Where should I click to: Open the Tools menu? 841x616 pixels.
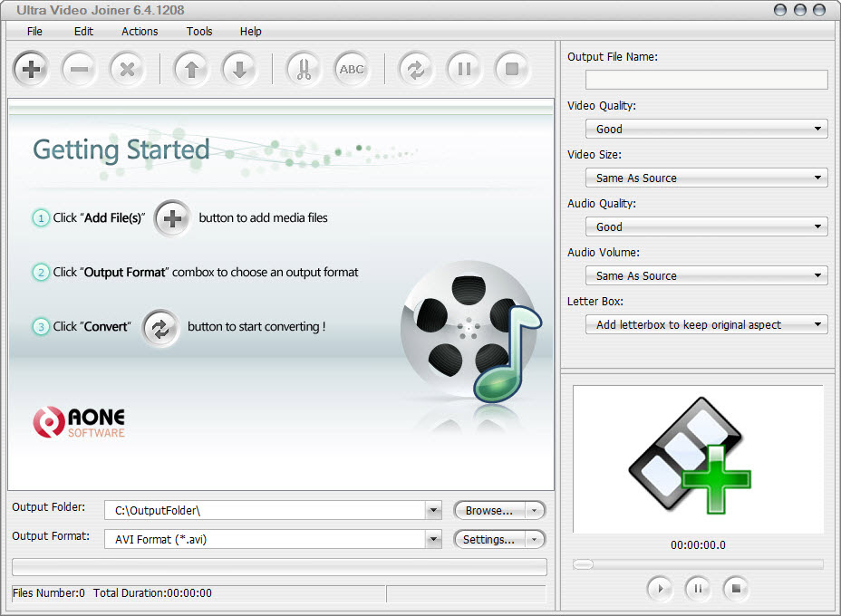coord(199,31)
